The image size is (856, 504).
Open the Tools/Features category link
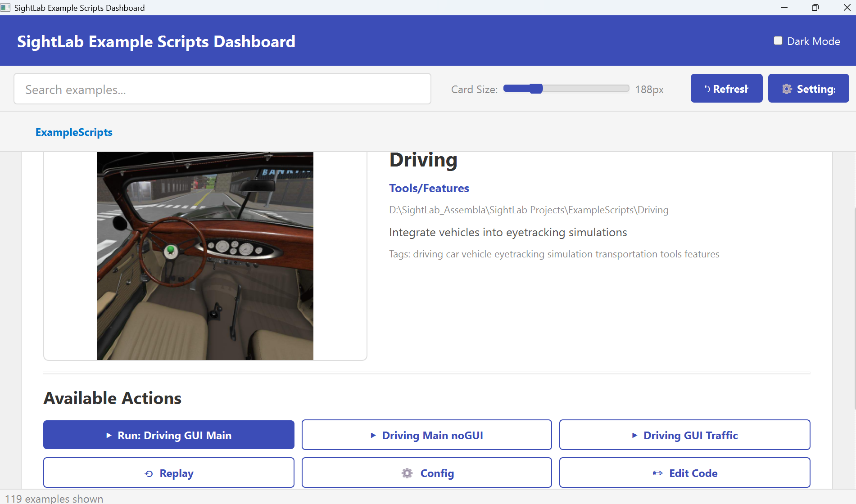[429, 188]
